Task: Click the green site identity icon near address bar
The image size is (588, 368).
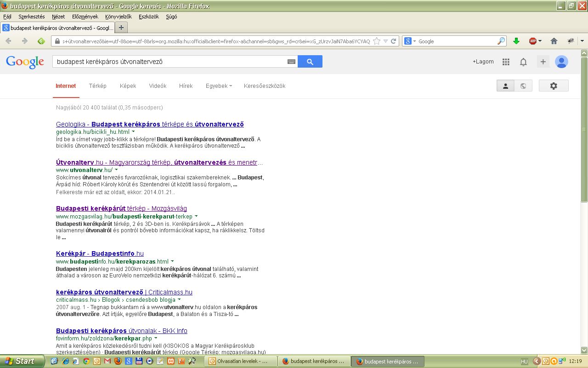Action: (41, 41)
